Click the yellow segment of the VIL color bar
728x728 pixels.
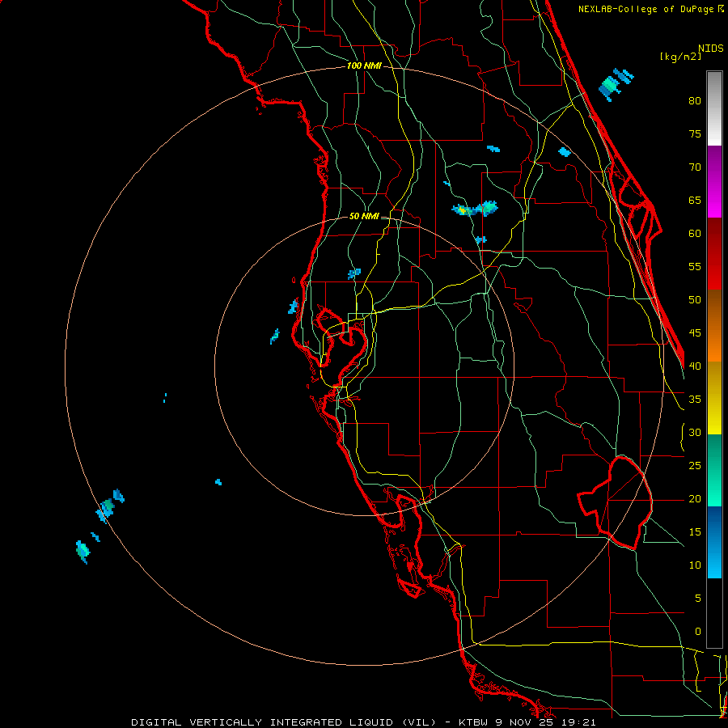point(714,398)
